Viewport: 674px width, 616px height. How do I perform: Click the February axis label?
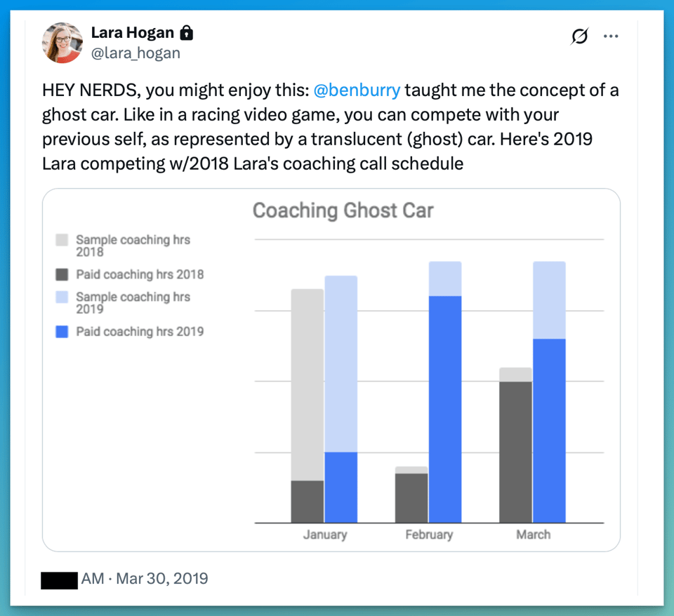point(429,535)
